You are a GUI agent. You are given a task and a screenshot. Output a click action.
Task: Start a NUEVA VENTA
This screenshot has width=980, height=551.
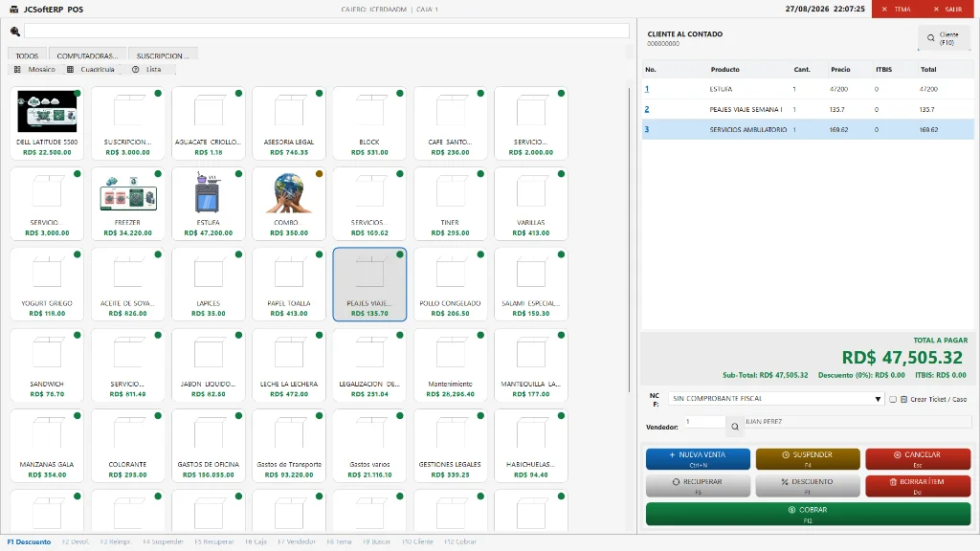698,459
